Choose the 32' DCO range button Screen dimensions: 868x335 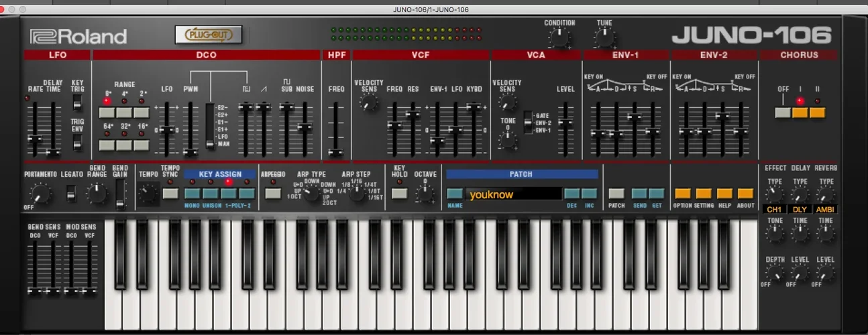click(x=124, y=145)
